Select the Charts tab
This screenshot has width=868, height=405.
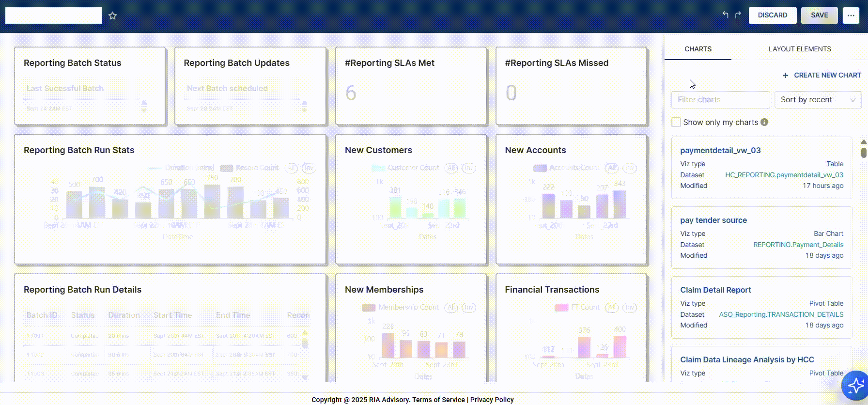(697, 49)
